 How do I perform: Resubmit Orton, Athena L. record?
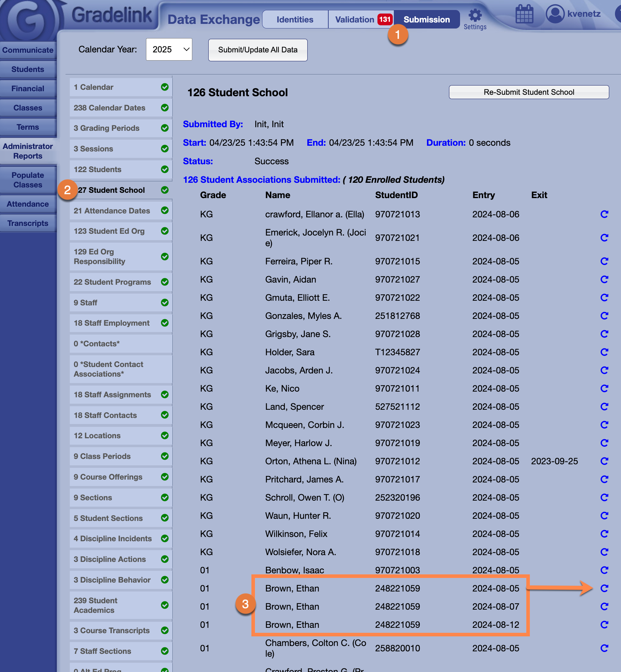tap(604, 461)
